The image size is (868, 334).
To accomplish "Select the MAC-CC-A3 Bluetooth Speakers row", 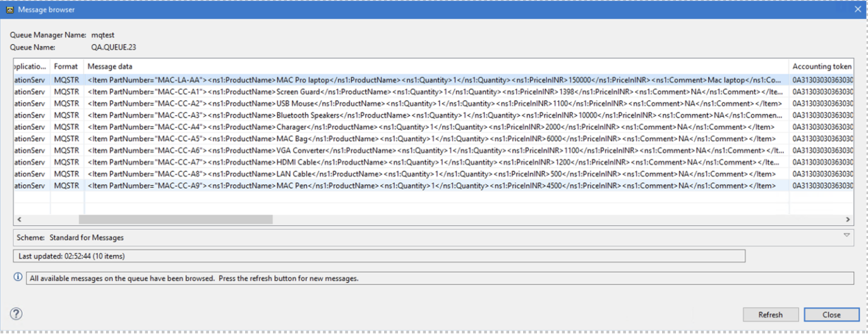I will coord(433,115).
